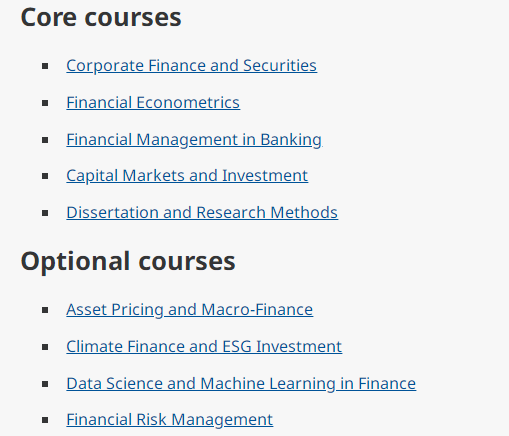
Task: Open Climate Finance and ESG Investment link
Action: (x=204, y=347)
